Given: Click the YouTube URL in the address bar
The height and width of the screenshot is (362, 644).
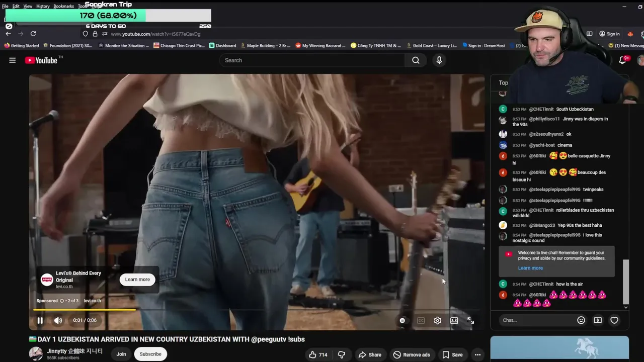Looking at the screenshot, I should (x=155, y=34).
